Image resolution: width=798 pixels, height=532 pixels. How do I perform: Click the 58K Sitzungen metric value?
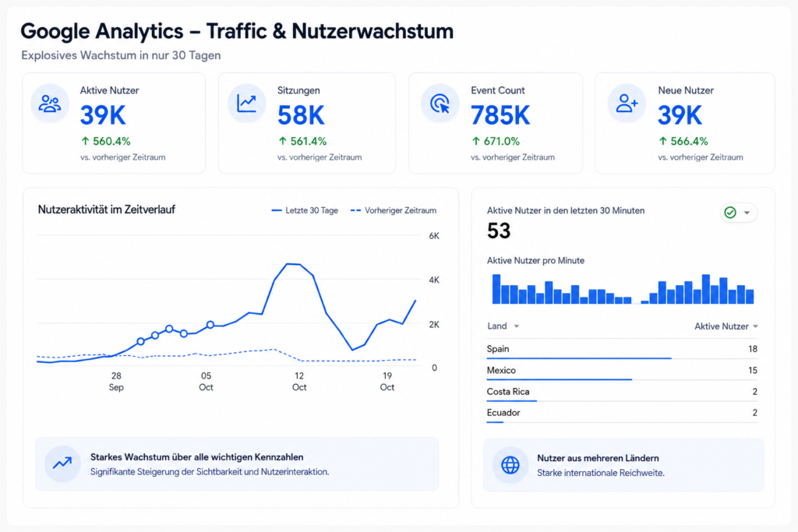pyautogui.click(x=301, y=115)
